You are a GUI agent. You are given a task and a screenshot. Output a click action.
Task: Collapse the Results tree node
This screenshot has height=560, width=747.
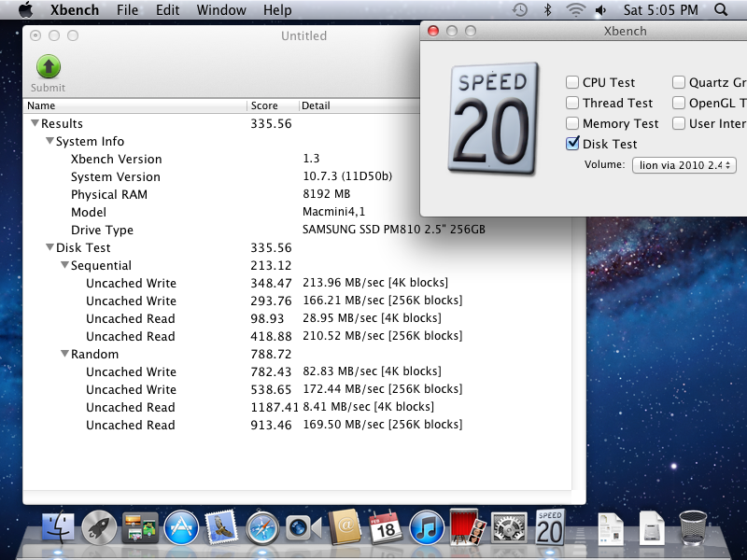(35, 123)
